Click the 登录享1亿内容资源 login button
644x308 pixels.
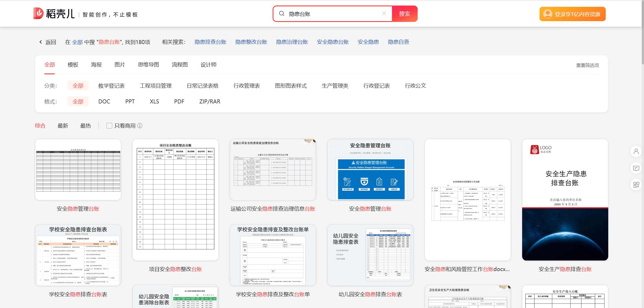tap(572, 14)
